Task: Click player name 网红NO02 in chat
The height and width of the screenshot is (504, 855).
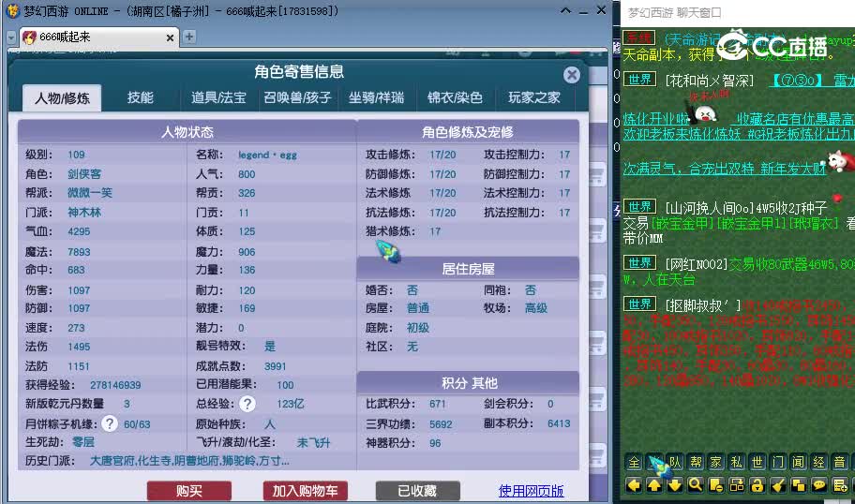Action: pos(697,264)
